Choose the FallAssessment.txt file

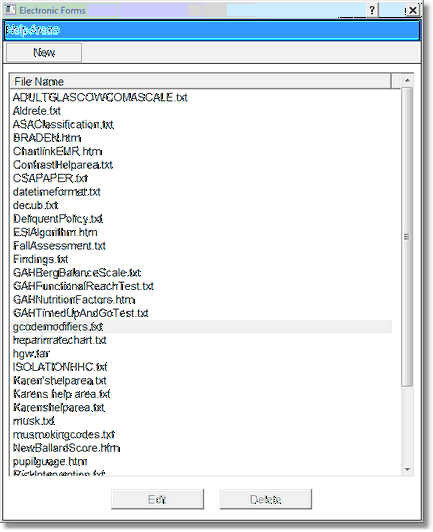(59, 246)
